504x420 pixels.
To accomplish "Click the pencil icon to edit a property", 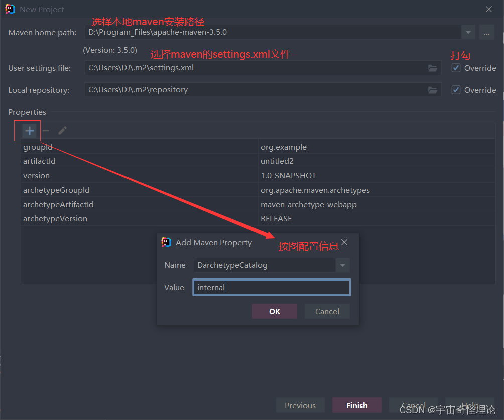I will click(x=62, y=131).
